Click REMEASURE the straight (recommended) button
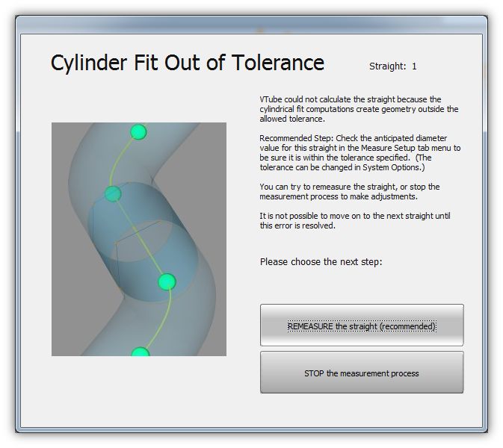 (x=362, y=326)
